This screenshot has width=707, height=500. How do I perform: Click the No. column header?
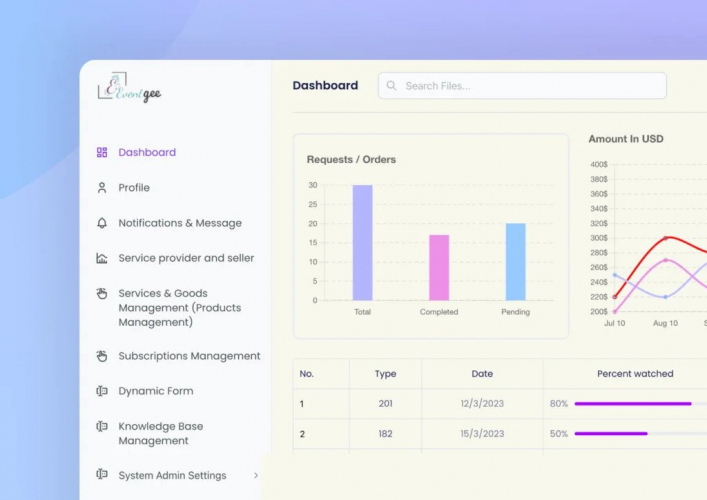[x=307, y=374]
